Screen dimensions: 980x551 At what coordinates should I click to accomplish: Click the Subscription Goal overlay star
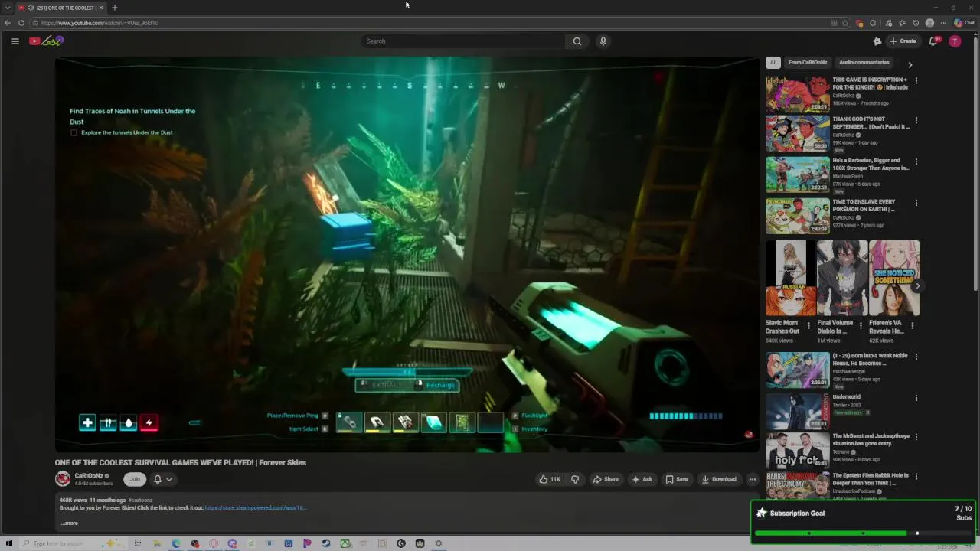pos(761,514)
